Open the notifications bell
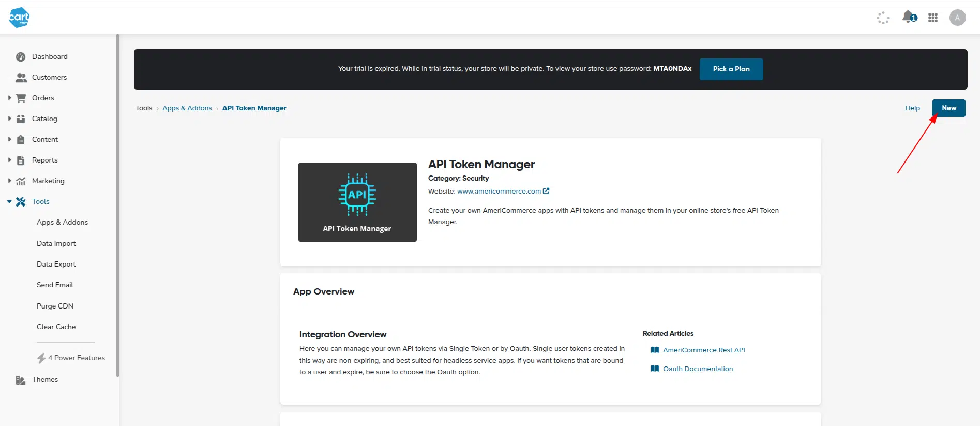980x426 pixels. pyautogui.click(x=908, y=17)
